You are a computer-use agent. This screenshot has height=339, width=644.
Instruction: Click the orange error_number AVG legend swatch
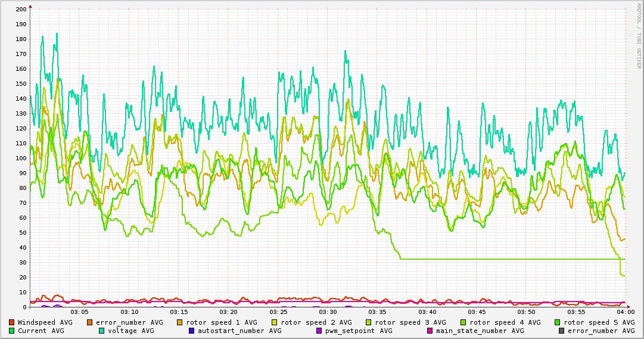click(89, 322)
